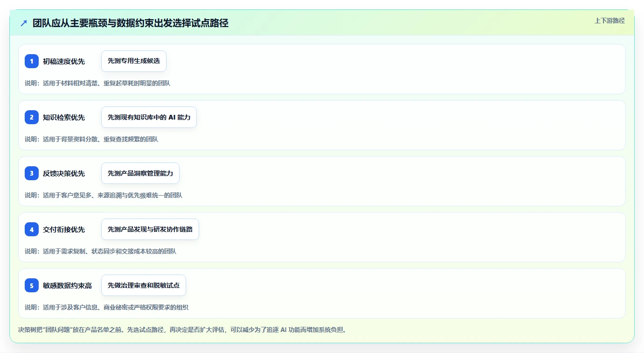The width and height of the screenshot is (644, 353).
Task: Click description about 需求复制、状态同步和交接成本
Action: coord(101,251)
